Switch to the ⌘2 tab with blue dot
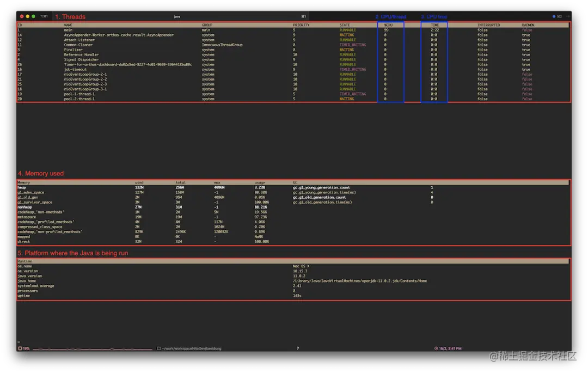This screenshot has height=373, width=588. click(557, 16)
